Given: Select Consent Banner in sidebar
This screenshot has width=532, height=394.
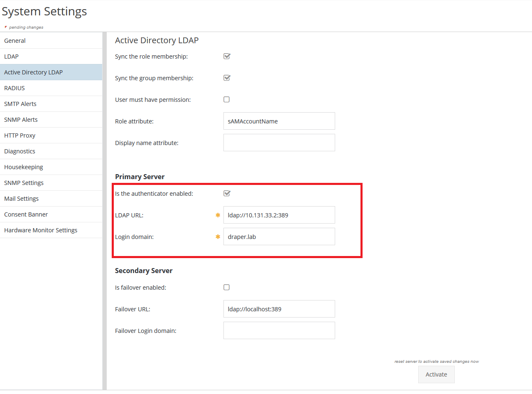Looking at the screenshot, I should 26,214.
